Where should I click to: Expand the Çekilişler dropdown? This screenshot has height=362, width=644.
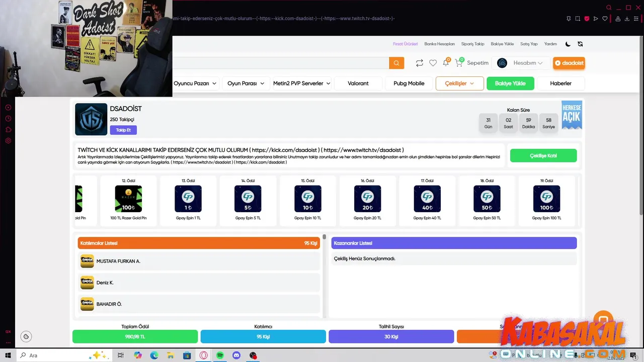(x=460, y=83)
